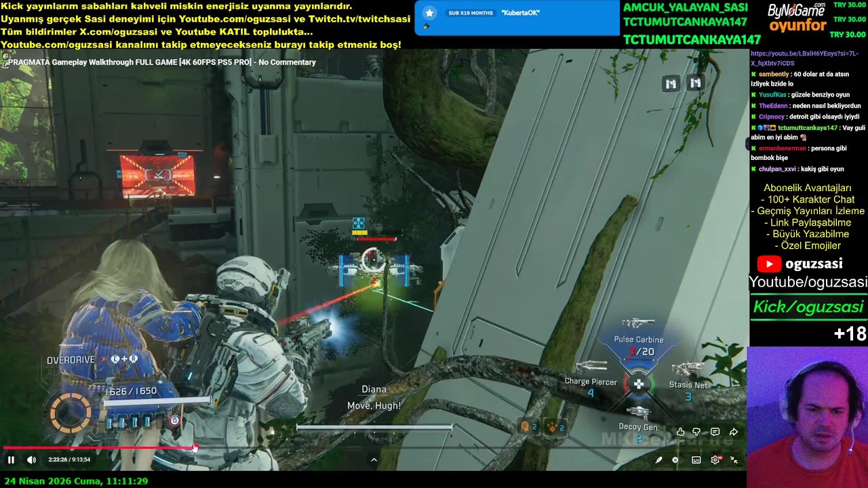
Task: Click the "KubertaOK" subscriber message
Action: click(521, 13)
